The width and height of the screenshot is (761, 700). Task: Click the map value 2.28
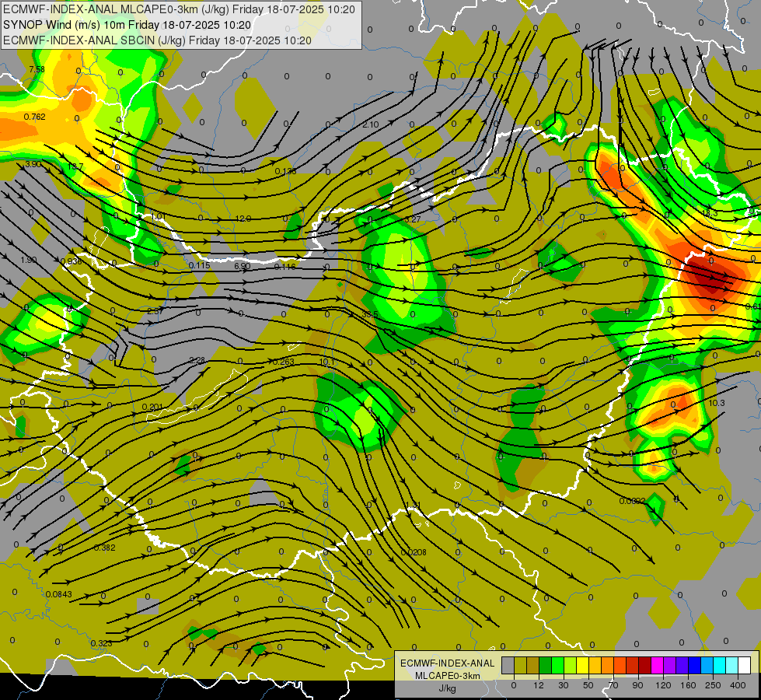197,360
